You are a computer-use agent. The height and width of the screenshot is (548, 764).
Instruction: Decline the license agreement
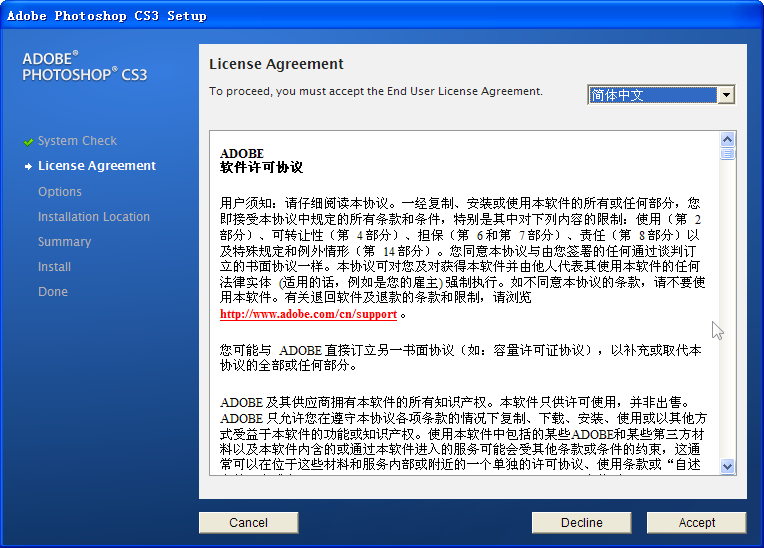point(581,523)
